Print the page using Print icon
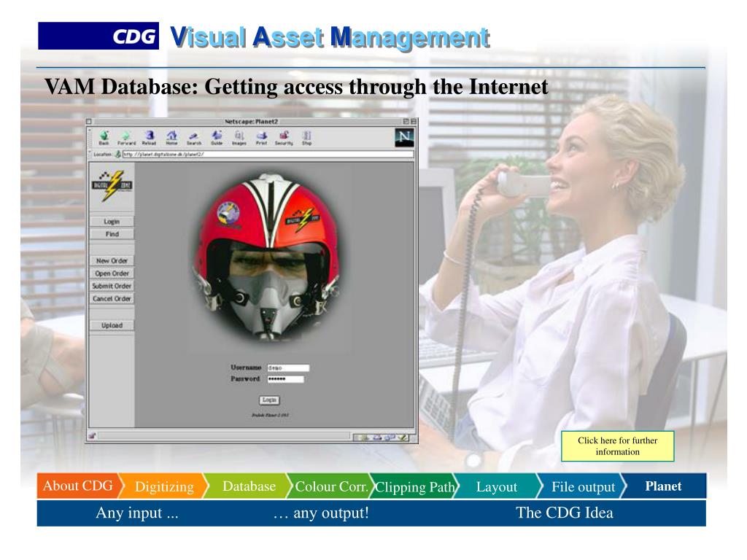 (262, 138)
